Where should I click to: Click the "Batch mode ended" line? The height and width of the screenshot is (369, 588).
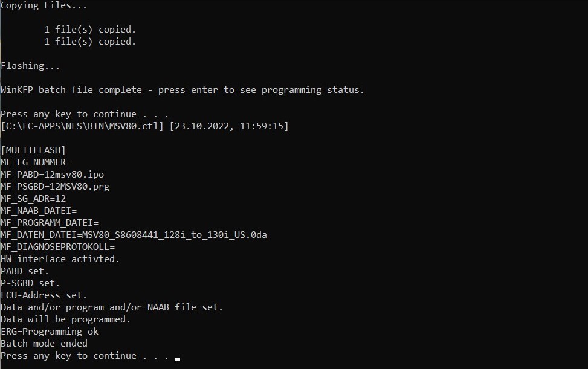tap(44, 344)
